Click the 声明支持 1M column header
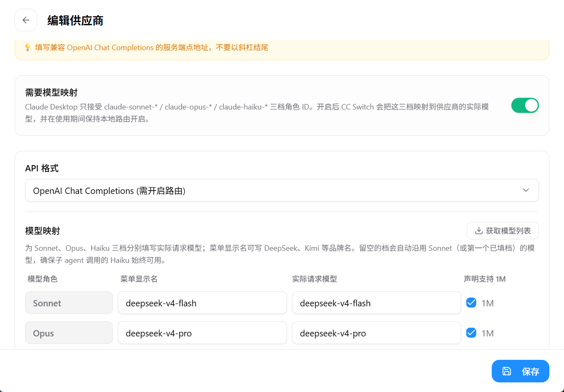The width and height of the screenshot is (564, 392). [x=485, y=279]
